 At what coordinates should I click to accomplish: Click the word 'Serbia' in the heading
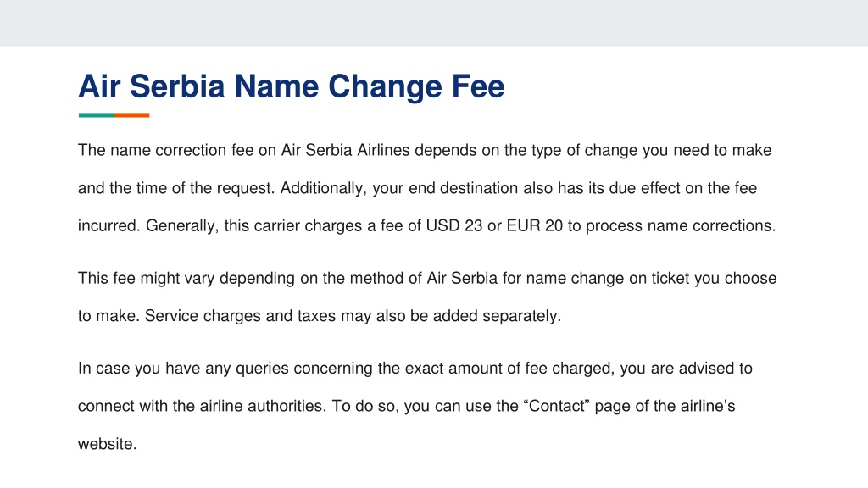click(x=177, y=86)
